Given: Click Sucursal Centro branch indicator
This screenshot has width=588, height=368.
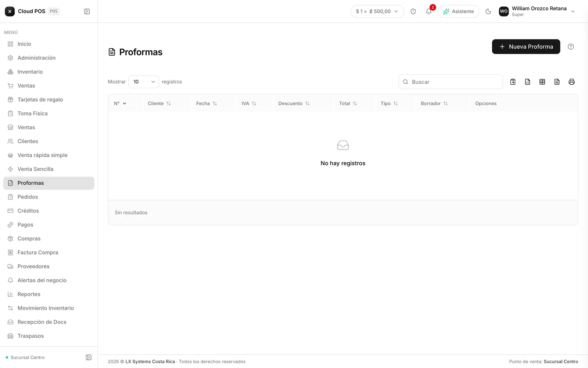Looking at the screenshot, I should pos(25,357).
